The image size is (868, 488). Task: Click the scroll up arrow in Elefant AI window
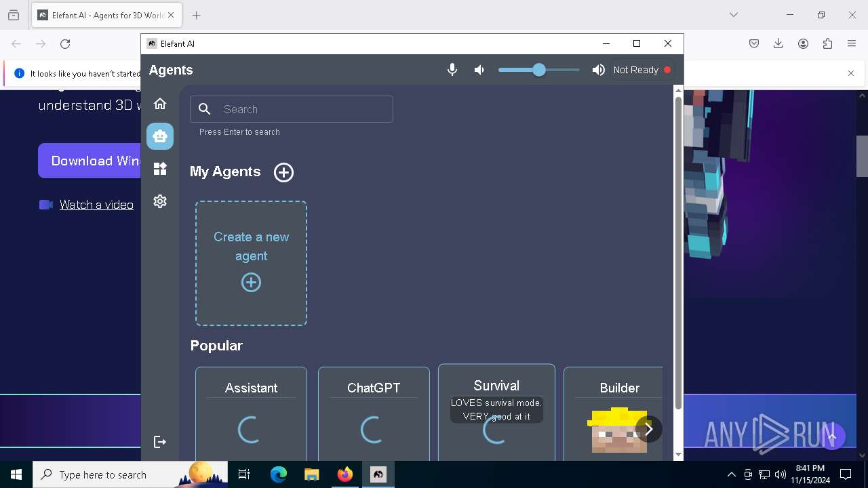point(678,90)
